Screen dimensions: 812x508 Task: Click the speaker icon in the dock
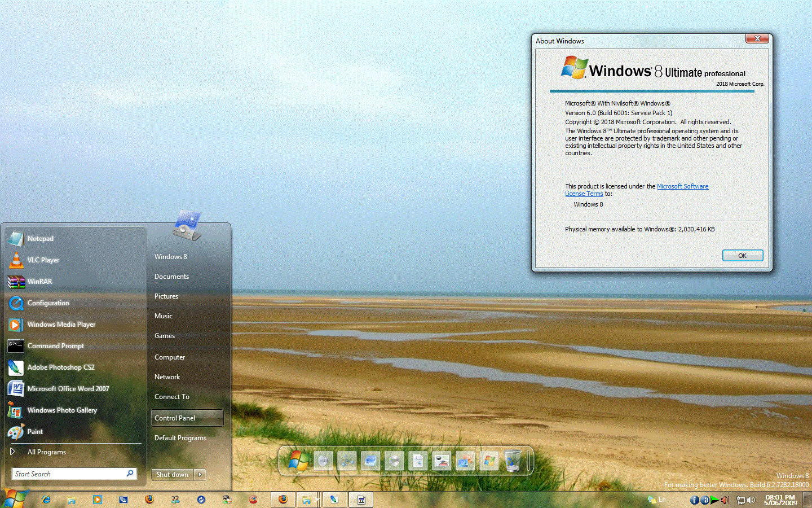(323, 461)
